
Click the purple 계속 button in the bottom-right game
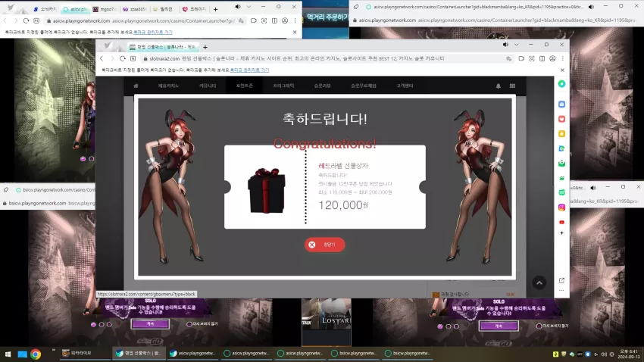click(x=499, y=326)
